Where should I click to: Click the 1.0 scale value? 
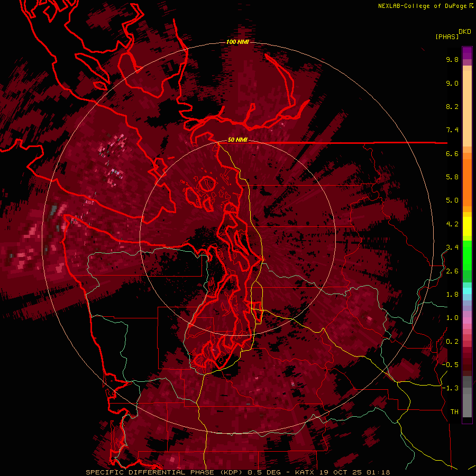tap(452, 318)
